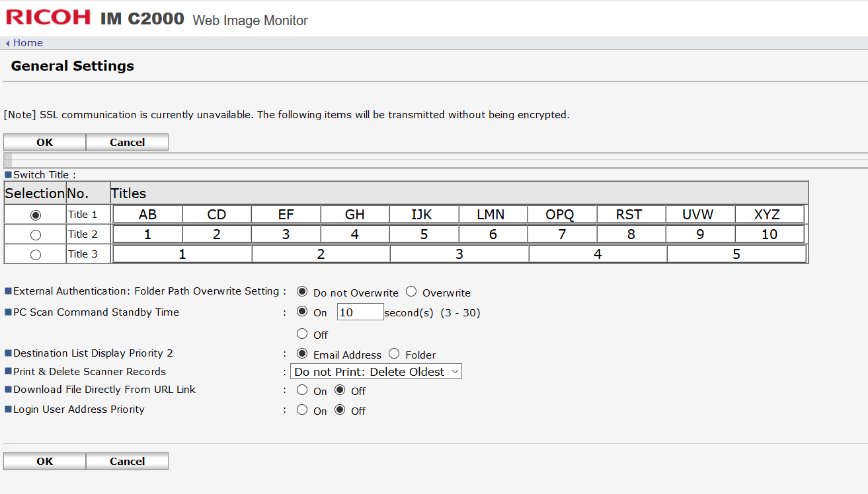This screenshot has width=868, height=494.
Task: Turn on Login User Address Priority
Action: (x=302, y=410)
